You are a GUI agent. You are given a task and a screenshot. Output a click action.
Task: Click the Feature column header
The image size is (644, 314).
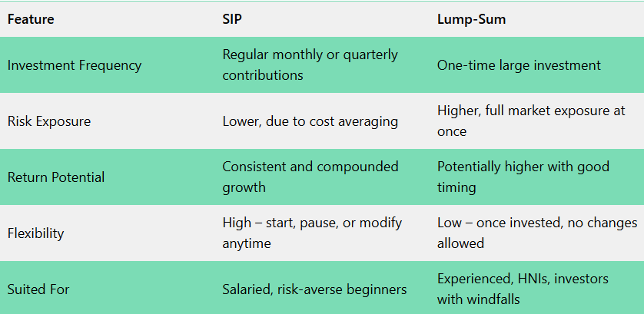tap(31, 19)
